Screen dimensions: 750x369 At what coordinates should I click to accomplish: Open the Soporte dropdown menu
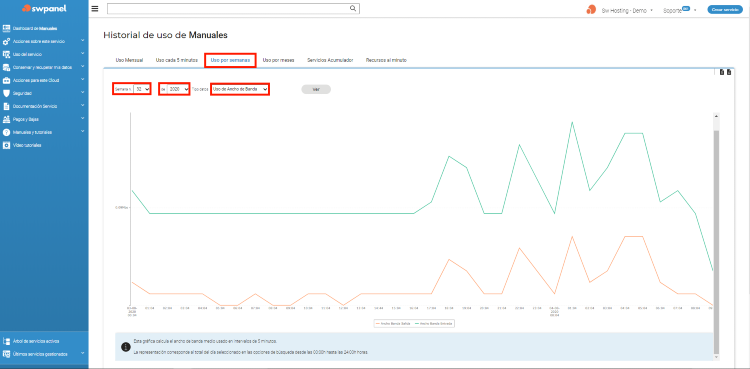tap(679, 10)
